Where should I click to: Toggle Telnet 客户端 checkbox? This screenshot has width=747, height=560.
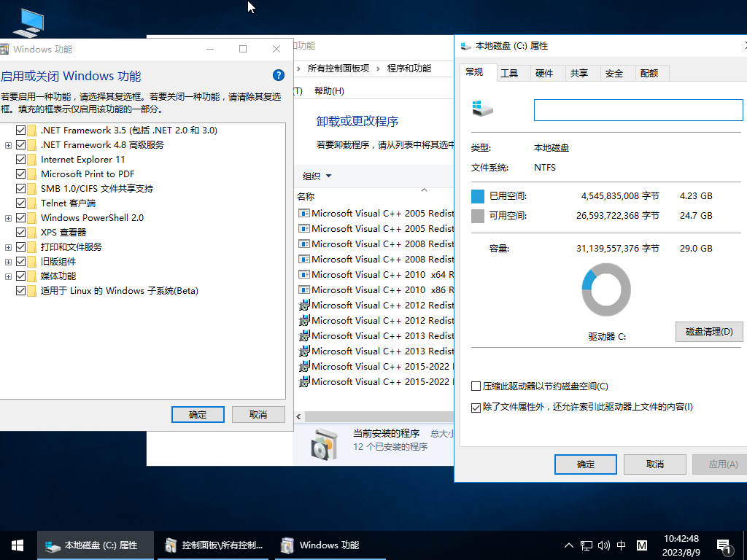click(20, 203)
